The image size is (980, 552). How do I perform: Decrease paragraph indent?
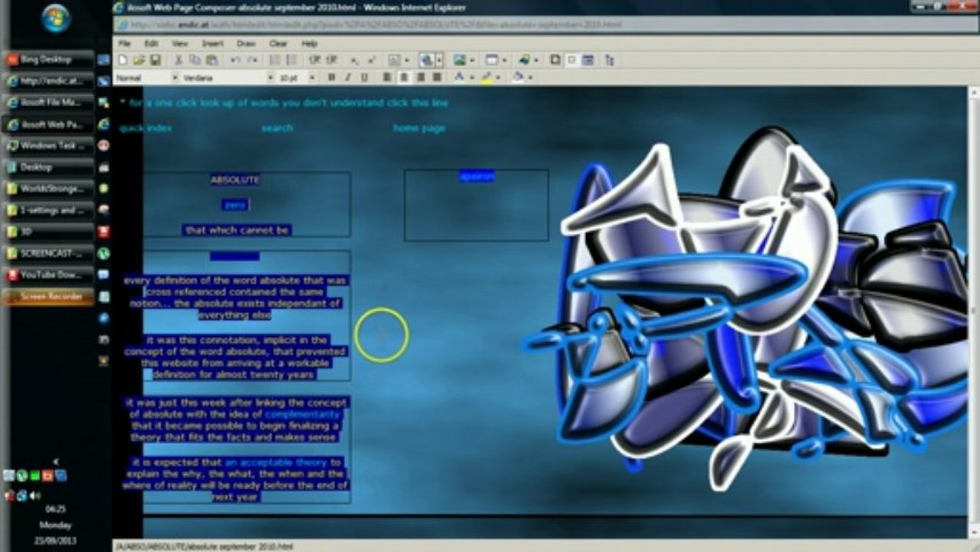pos(315,60)
